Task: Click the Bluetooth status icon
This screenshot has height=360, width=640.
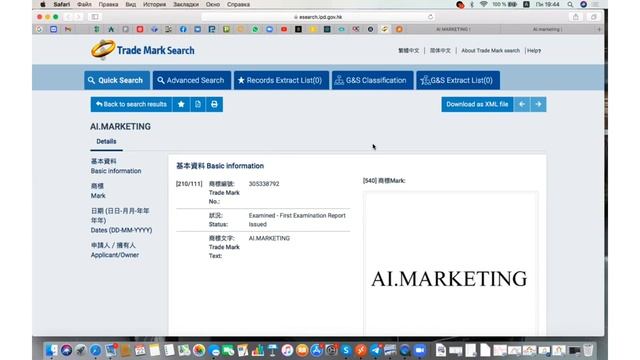Action: tap(472, 4)
